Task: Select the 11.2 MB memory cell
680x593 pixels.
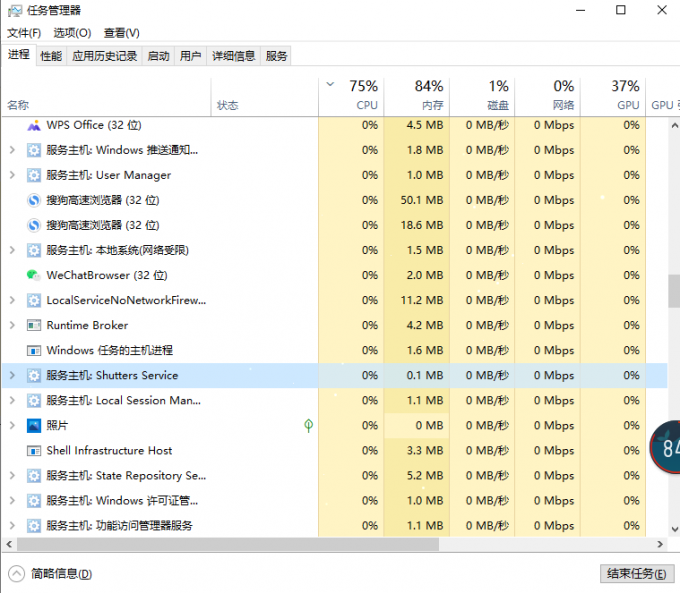Action: (417, 301)
